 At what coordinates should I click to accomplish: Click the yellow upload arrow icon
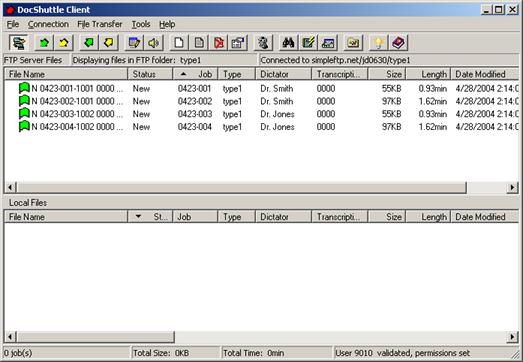64,43
